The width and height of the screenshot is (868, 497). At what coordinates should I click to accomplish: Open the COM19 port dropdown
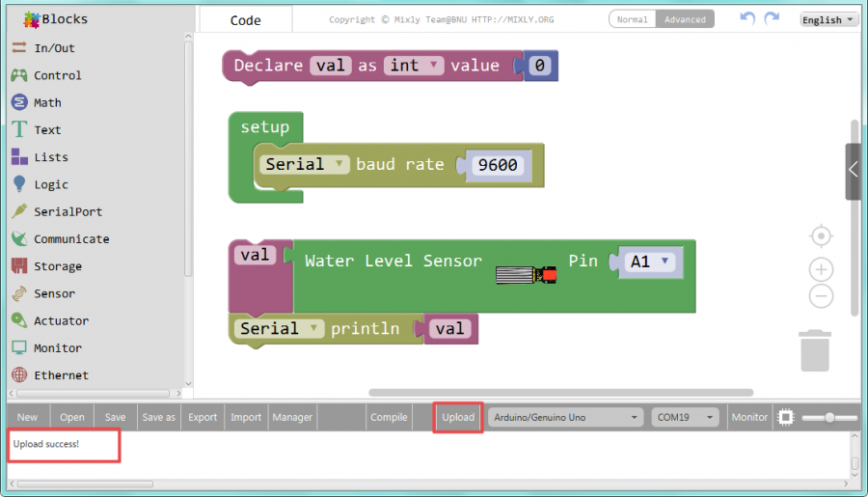[686, 417]
